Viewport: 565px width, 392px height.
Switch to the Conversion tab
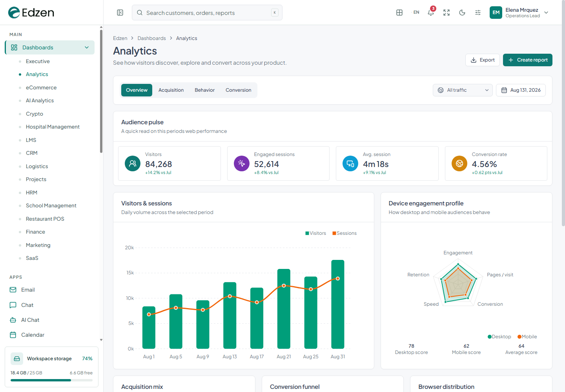(239, 90)
